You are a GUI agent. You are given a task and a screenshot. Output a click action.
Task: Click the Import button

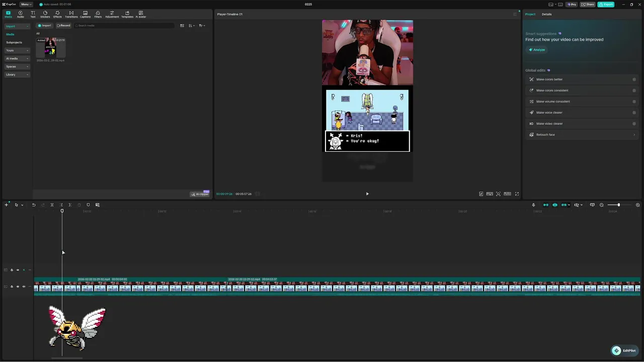pos(45,26)
